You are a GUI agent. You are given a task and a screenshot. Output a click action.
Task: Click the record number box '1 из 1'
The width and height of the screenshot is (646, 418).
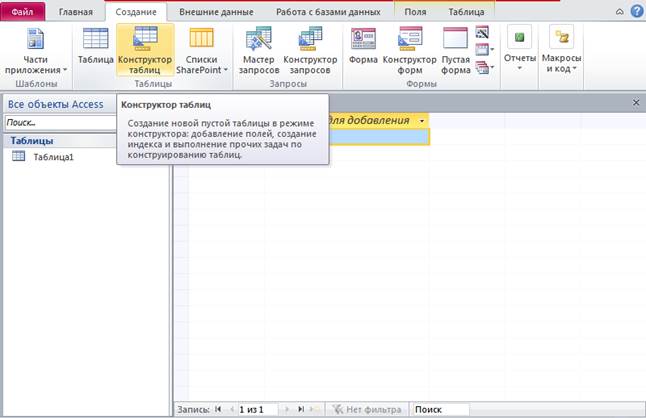click(258, 409)
